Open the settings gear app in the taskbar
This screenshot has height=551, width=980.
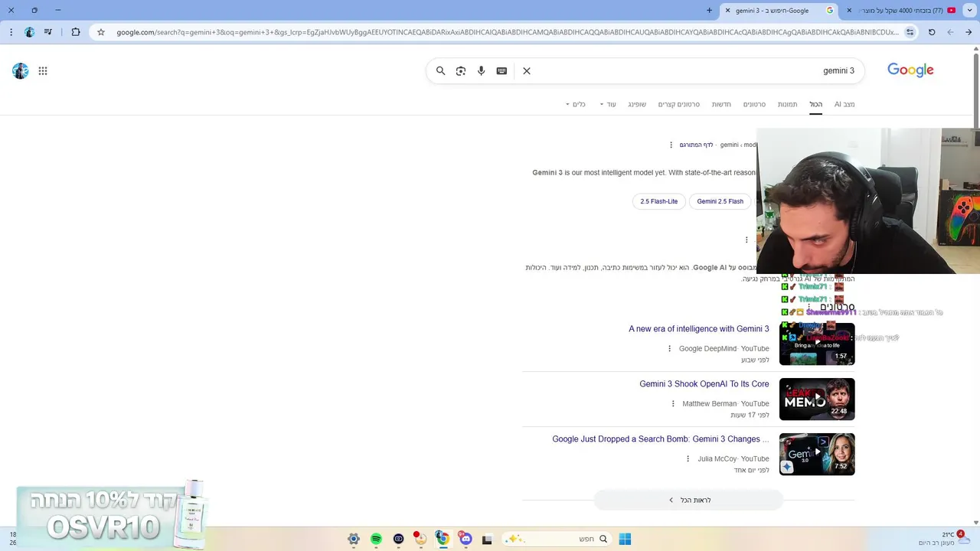(x=354, y=539)
